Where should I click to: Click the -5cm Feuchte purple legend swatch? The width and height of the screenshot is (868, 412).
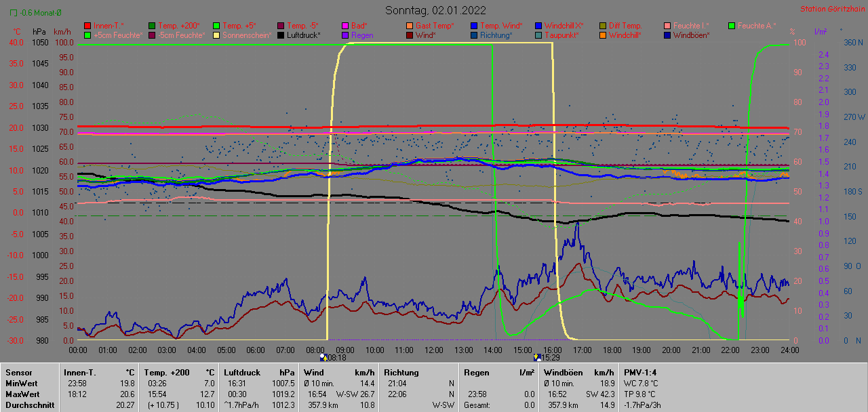153,35
